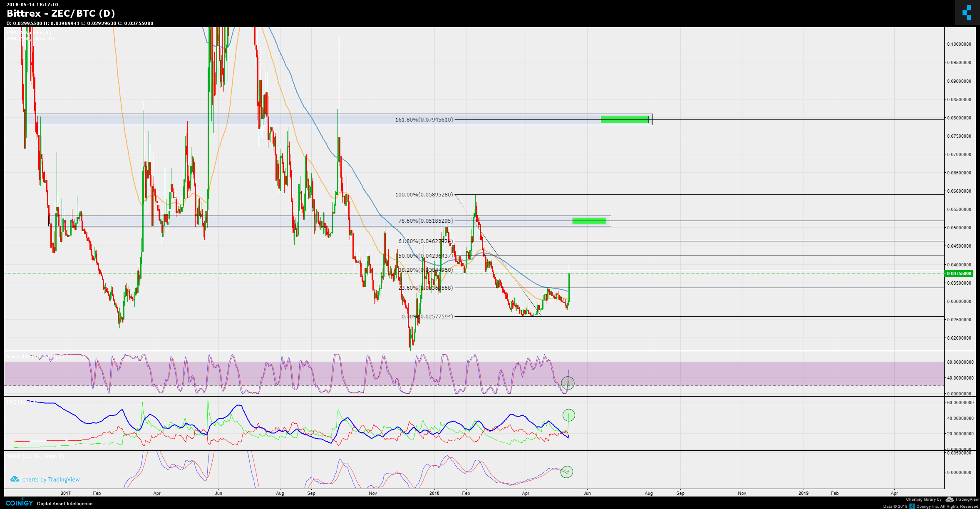Click the green target box at 78.60% level
Viewport: 980px width, 509px height.
tap(589, 221)
